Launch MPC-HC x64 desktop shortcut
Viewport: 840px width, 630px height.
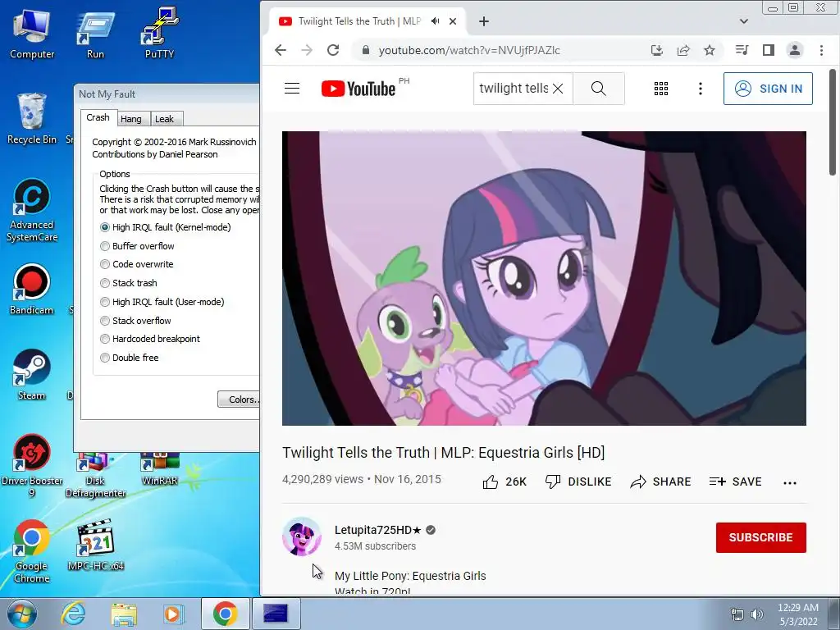coord(95,546)
